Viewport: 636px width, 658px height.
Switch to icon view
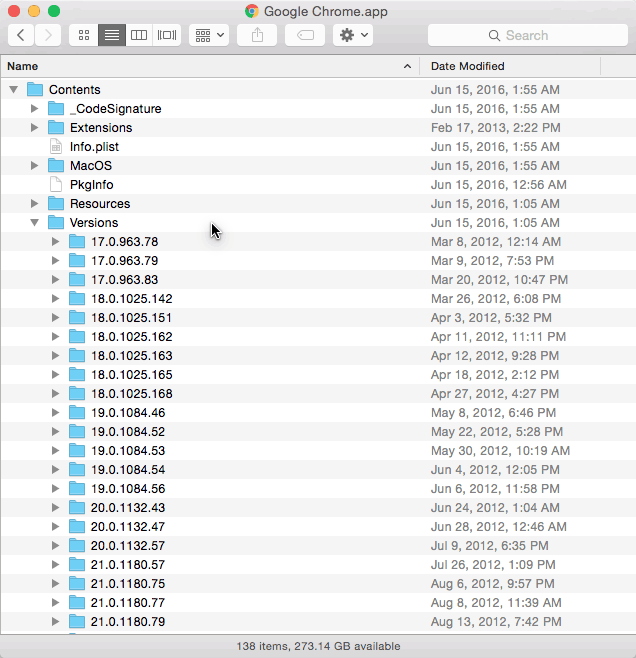(84, 35)
